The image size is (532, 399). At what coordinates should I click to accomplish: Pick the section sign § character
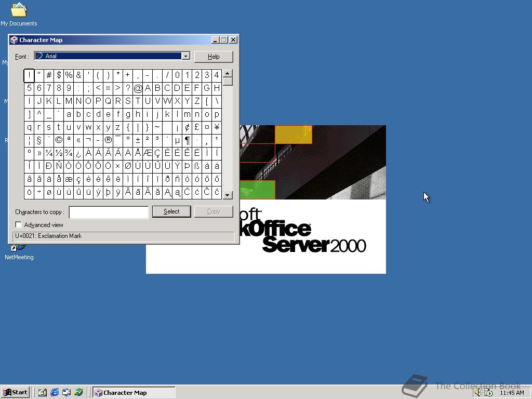click(x=39, y=140)
